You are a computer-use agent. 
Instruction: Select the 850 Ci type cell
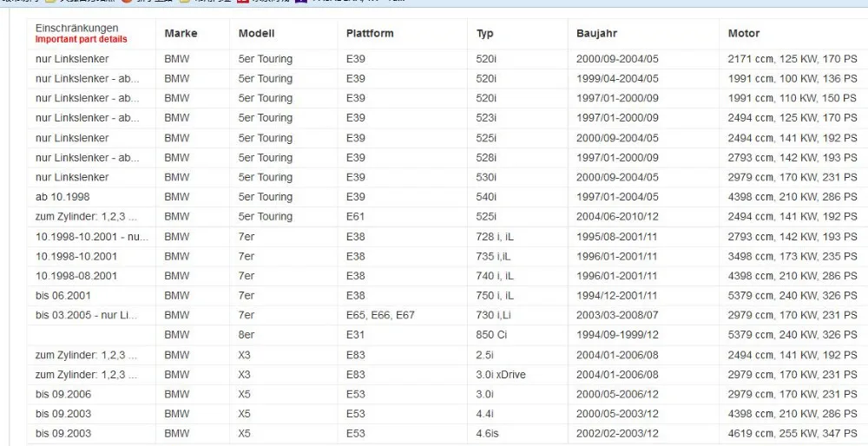(x=491, y=335)
